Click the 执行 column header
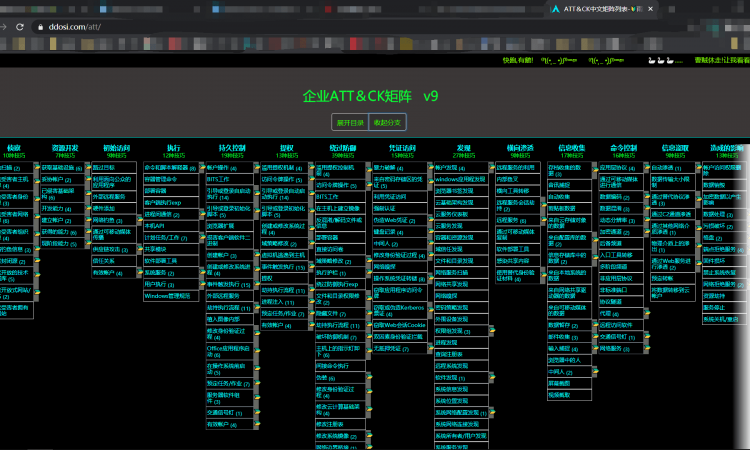This screenshot has height=450, width=750. click(174, 148)
